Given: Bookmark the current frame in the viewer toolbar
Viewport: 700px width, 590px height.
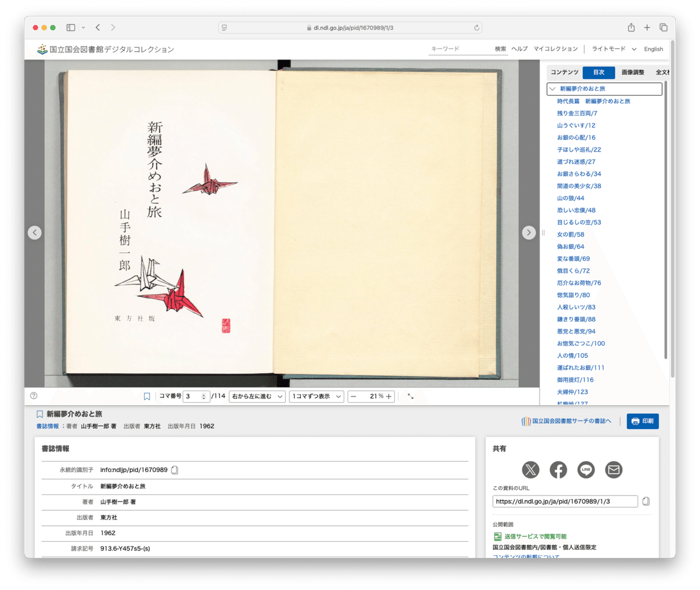Looking at the screenshot, I should (147, 396).
